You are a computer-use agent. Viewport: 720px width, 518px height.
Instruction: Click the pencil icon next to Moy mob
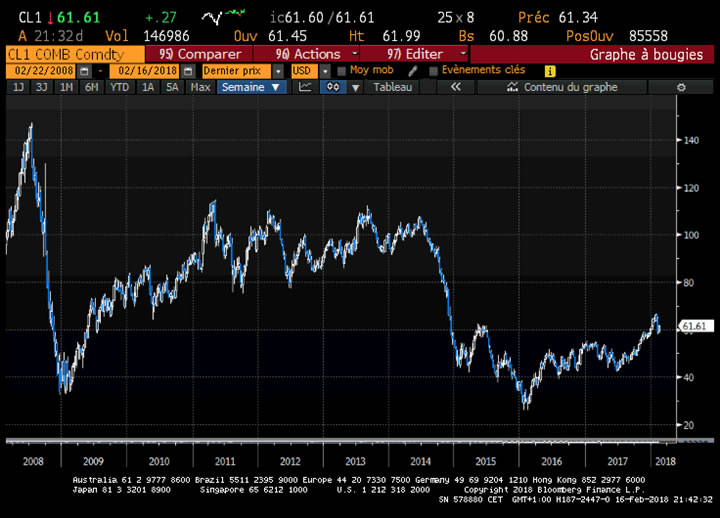coord(412,71)
